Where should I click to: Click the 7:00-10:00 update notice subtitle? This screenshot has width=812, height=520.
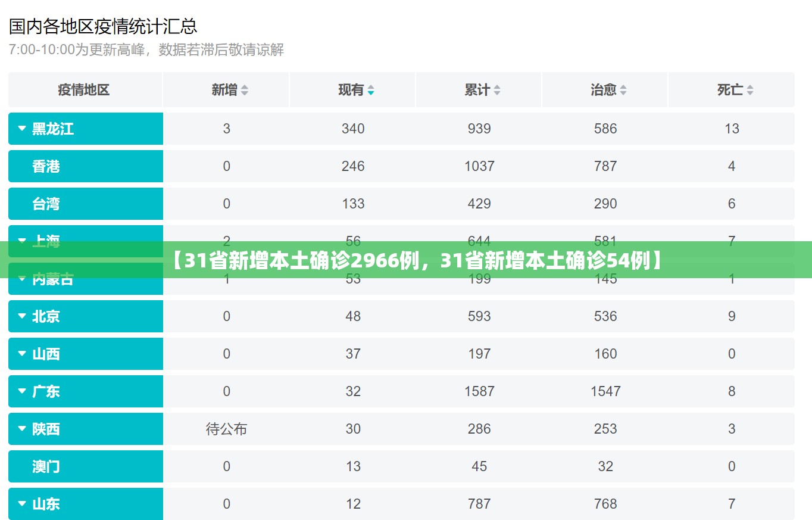pyautogui.click(x=146, y=50)
